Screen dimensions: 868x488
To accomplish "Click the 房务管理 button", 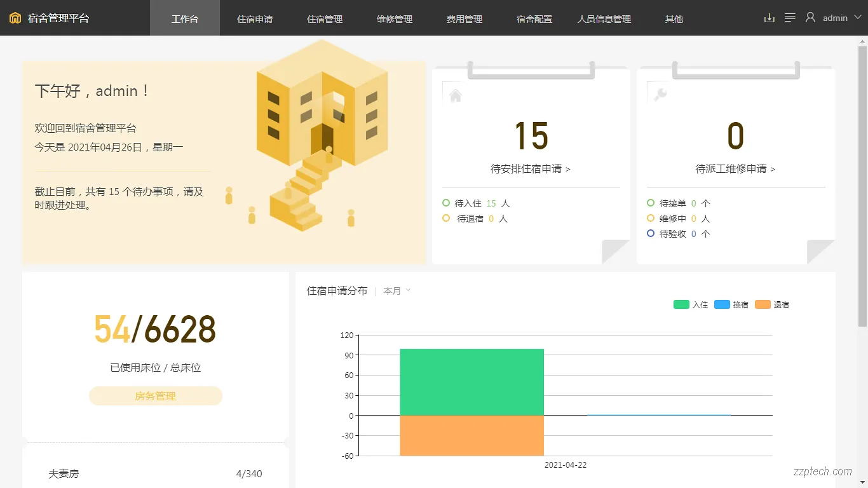I will tap(155, 396).
